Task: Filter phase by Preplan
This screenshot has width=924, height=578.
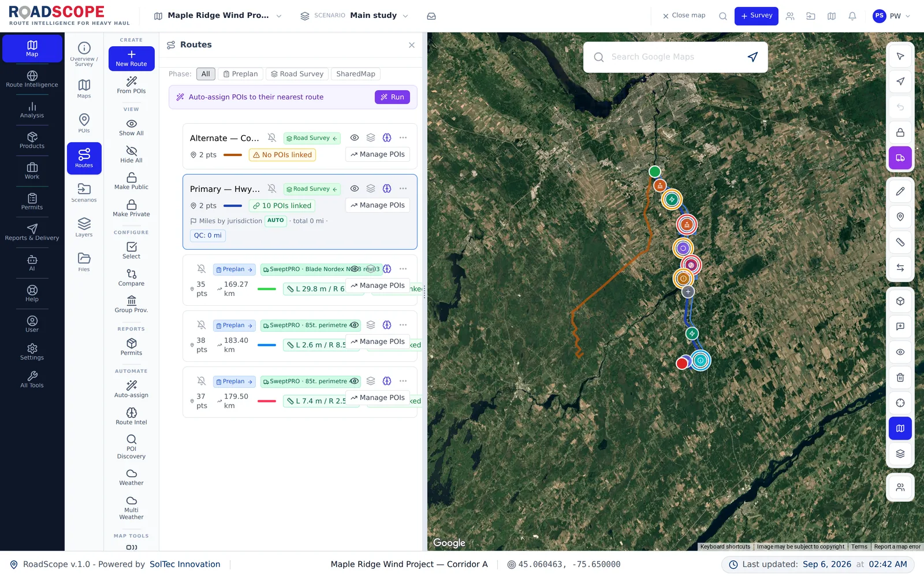Action: (x=241, y=74)
